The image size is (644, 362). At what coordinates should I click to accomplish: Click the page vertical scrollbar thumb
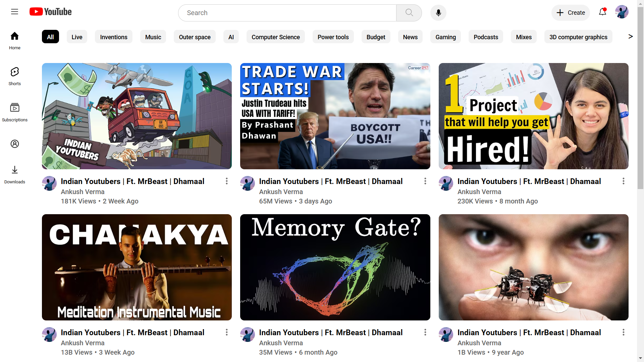point(640,97)
